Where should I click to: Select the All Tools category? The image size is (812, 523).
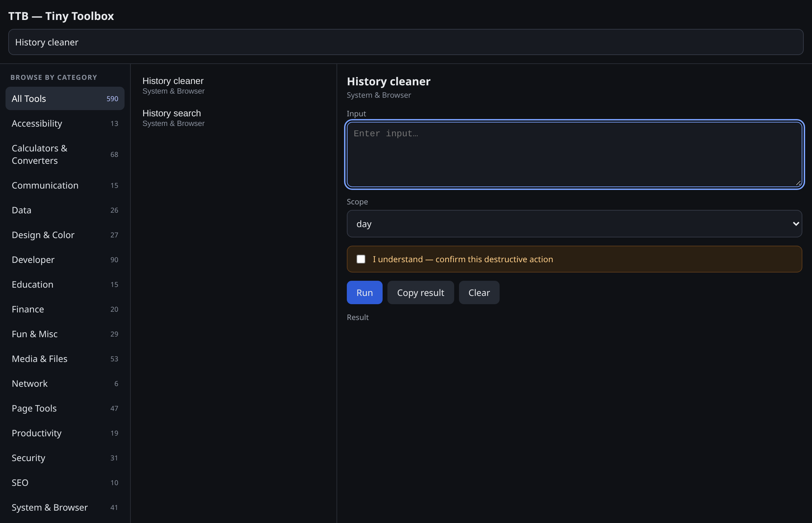point(65,98)
